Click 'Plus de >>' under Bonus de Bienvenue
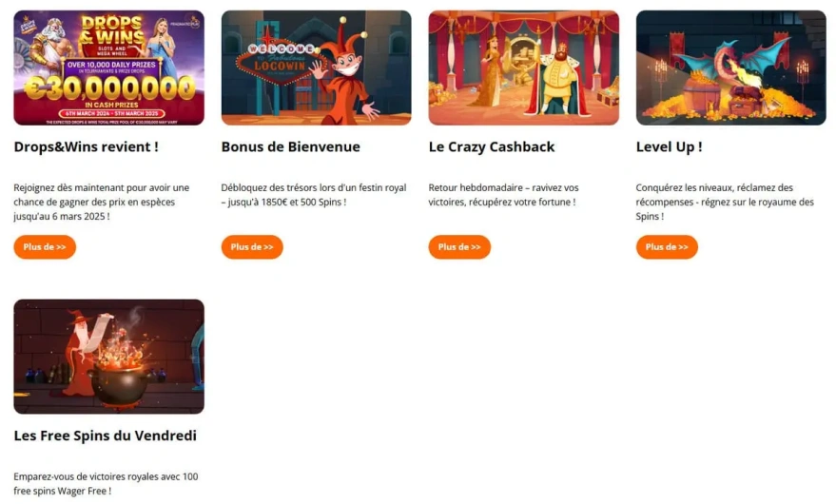 pyautogui.click(x=252, y=247)
